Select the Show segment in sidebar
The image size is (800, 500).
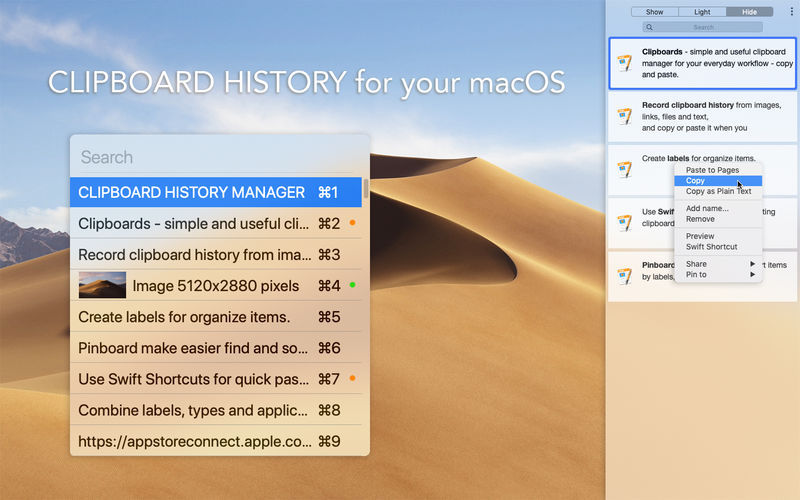pos(655,12)
